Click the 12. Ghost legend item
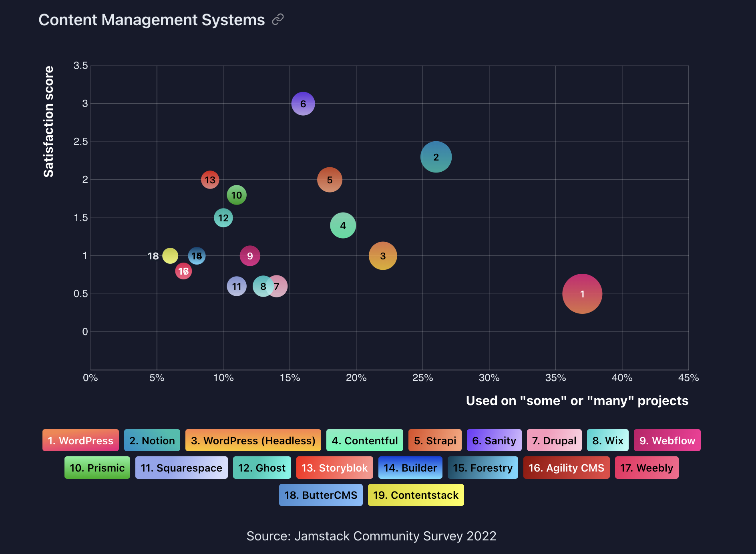Image resolution: width=756 pixels, height=554 pixels. click(x=262, y=468)
